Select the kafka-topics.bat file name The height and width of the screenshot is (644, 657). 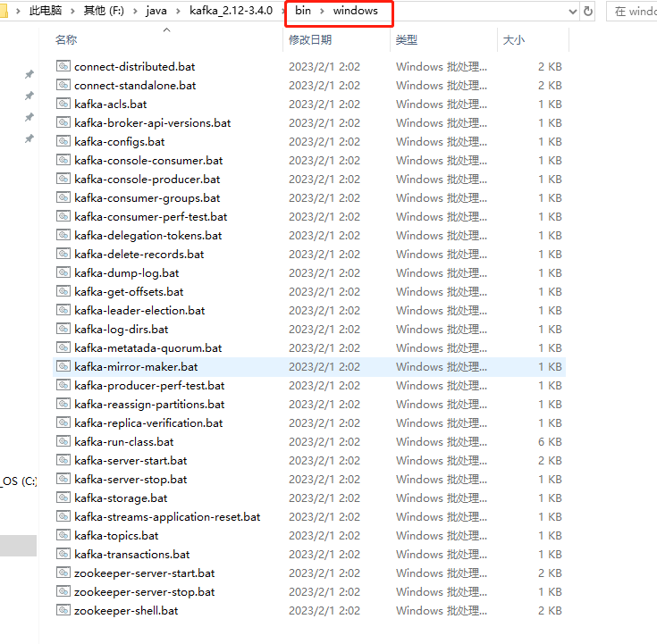pos(116,536)
